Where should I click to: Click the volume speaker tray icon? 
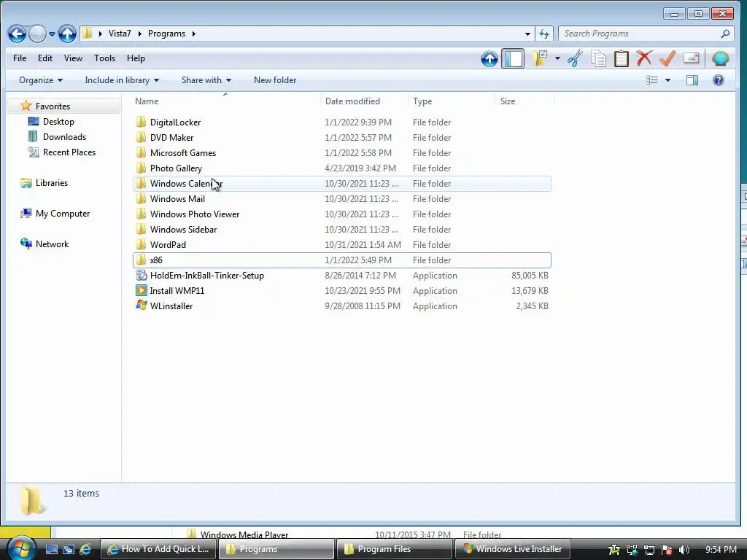point(684,550)
